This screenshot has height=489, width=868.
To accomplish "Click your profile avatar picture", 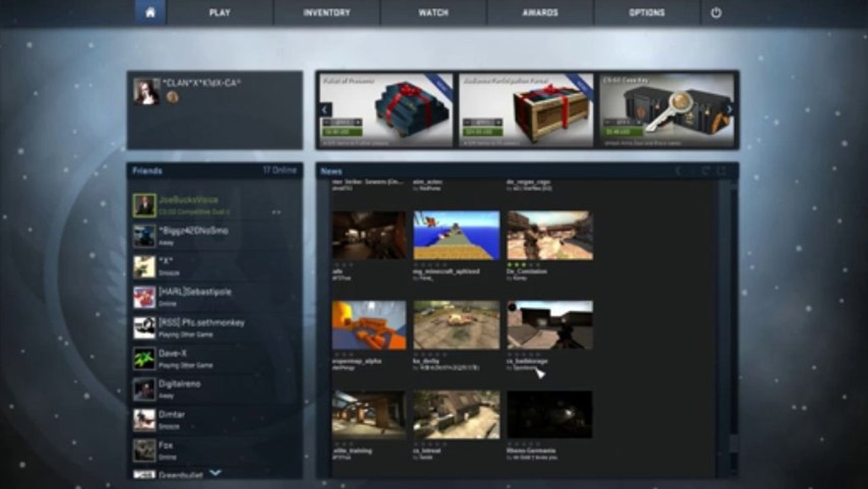I will 146,91.
